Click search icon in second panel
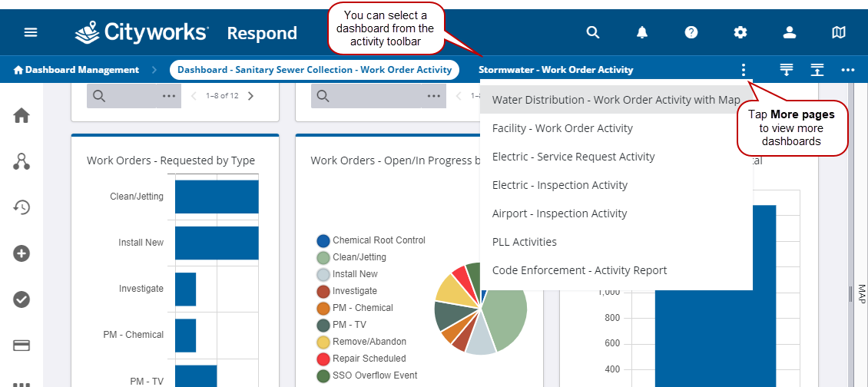The image size is (868, 387). pos(323,96)
